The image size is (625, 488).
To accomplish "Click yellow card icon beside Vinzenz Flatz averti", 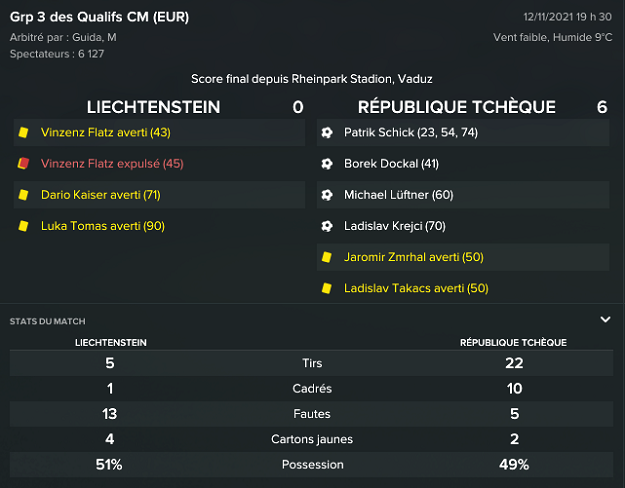I will click(x=22, y=132).
